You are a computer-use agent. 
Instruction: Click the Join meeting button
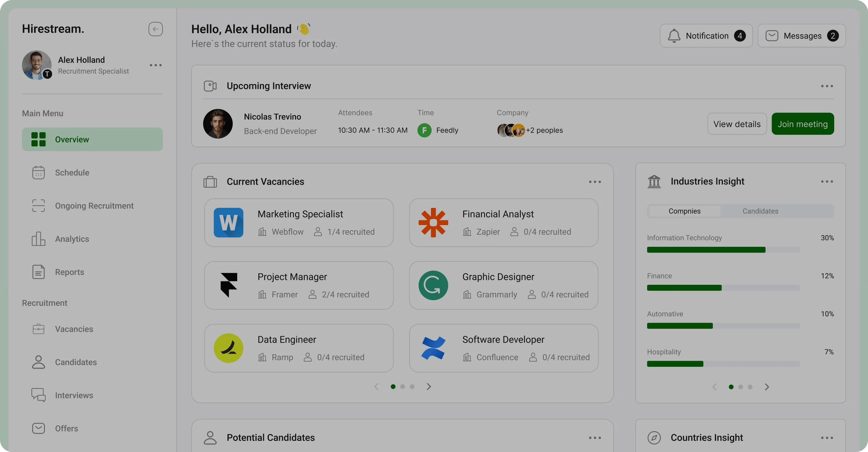[x=802, y=124]
